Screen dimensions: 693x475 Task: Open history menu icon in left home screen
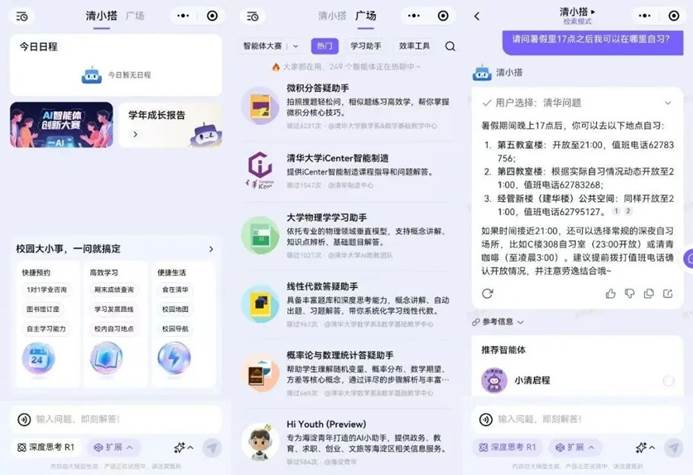22,16
